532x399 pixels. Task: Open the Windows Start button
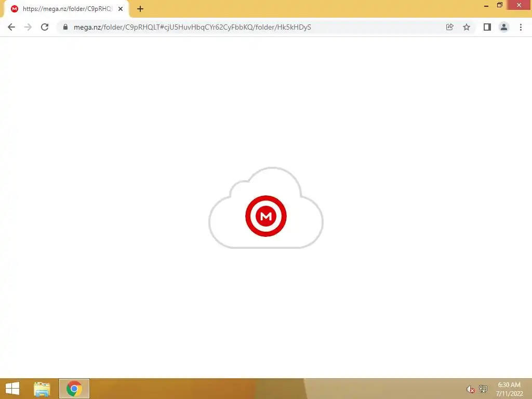point(12,389)
